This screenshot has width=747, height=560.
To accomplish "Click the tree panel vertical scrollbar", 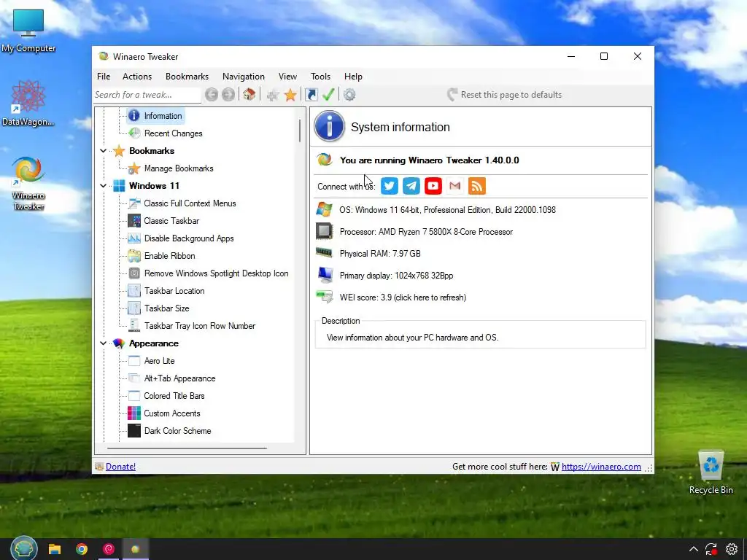I will click(x=300, y=131).
